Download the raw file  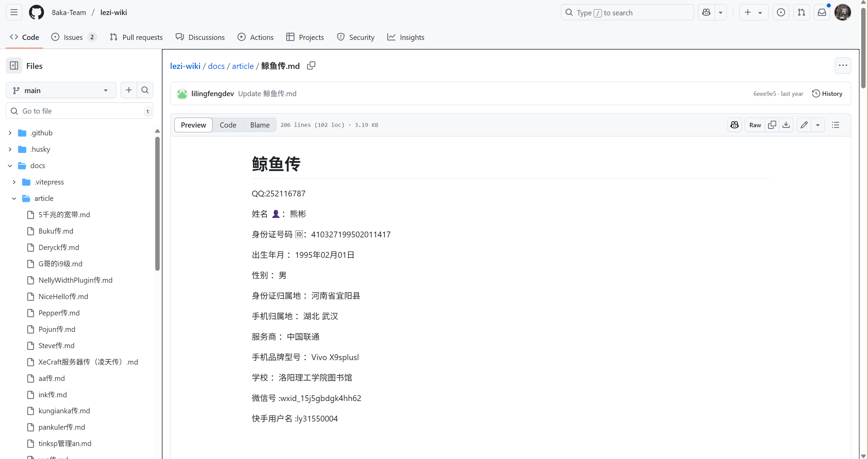point(786,125)
